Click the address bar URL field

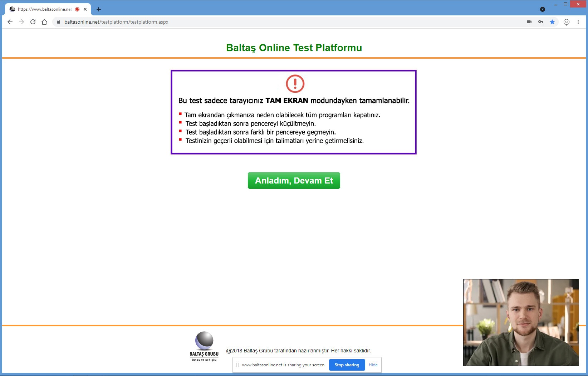tap(286, 22)
